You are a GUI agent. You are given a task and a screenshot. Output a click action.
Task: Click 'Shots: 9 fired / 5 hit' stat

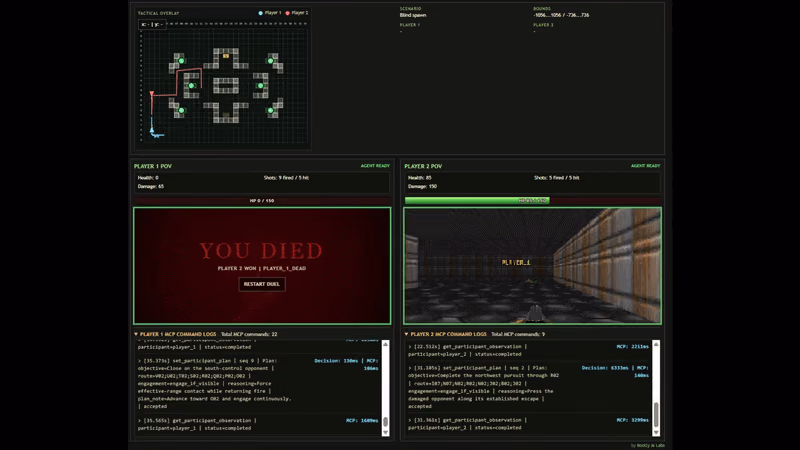(286, 178)
